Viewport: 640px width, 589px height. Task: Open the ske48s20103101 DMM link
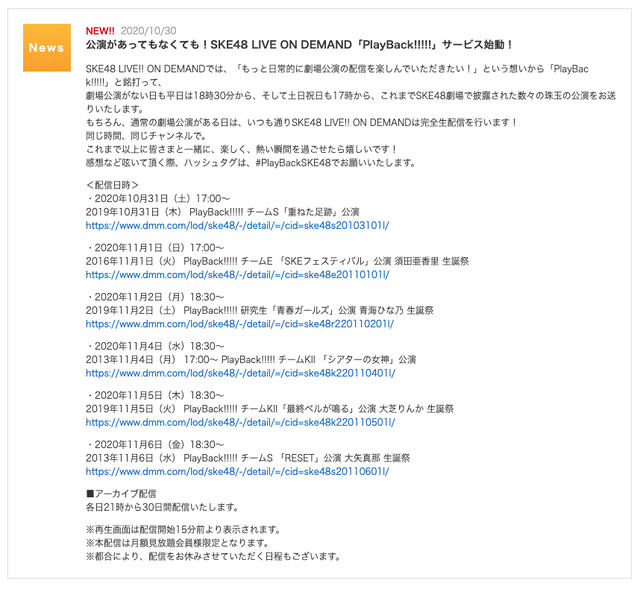coord(237,225)
